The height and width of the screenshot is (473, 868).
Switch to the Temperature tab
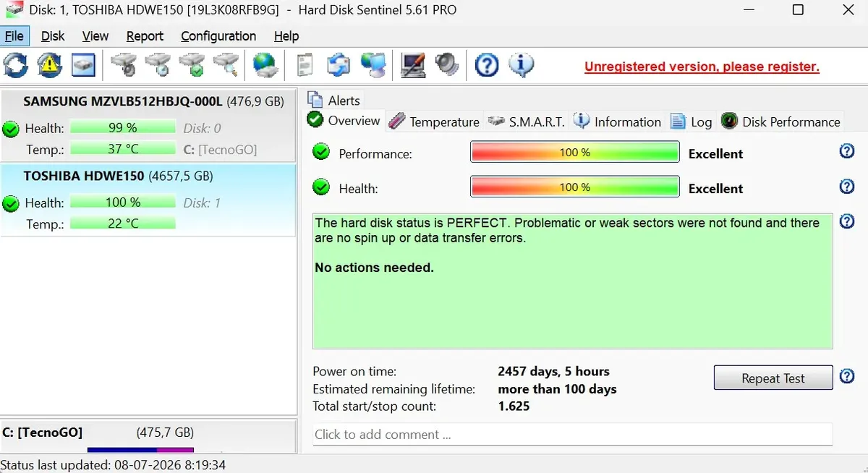[434, 122]
